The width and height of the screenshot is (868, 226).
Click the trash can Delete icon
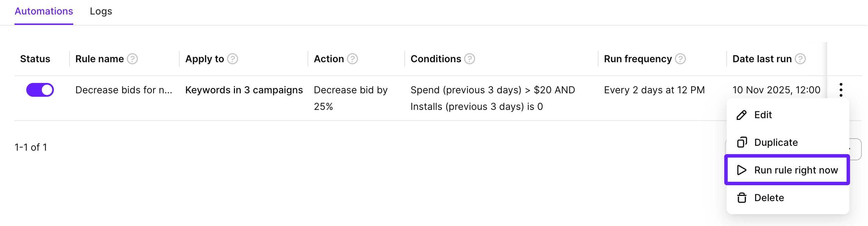pos(742,198)
